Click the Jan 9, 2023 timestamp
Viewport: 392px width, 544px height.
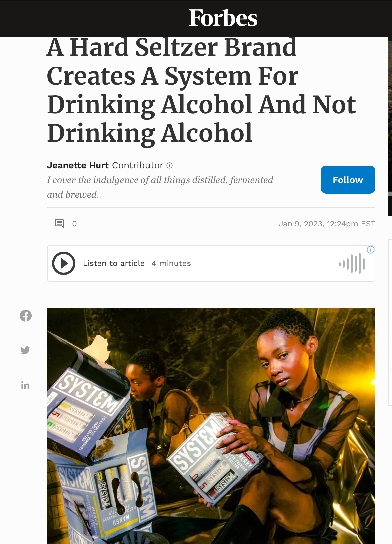click(327, 224)
